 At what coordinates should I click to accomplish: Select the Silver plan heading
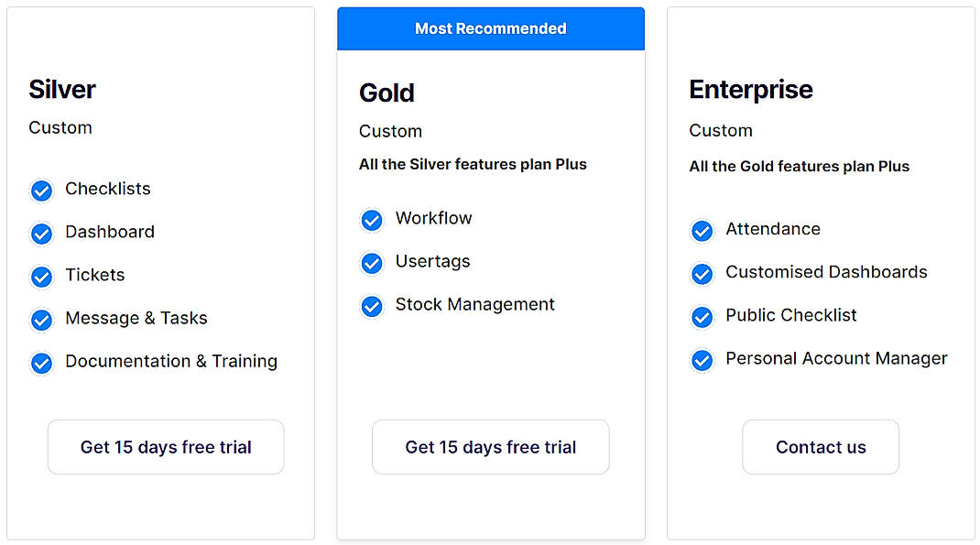(x=61, y=89)
